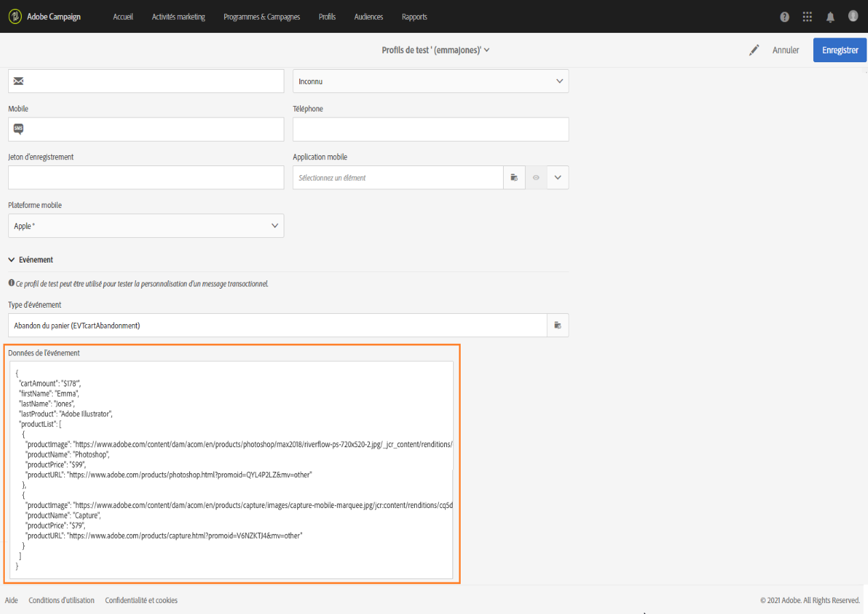
Task: Click into the Mobile input field
Action: [146, 129]
